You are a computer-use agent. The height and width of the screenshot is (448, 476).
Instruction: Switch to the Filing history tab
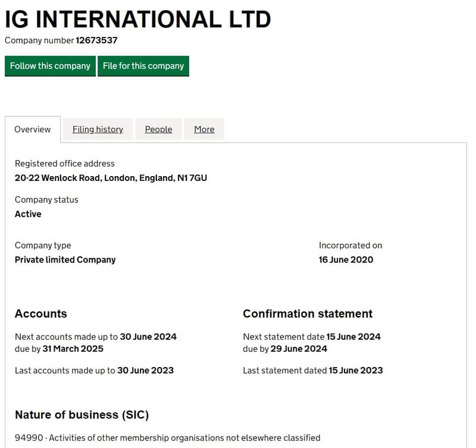point(98,129)
